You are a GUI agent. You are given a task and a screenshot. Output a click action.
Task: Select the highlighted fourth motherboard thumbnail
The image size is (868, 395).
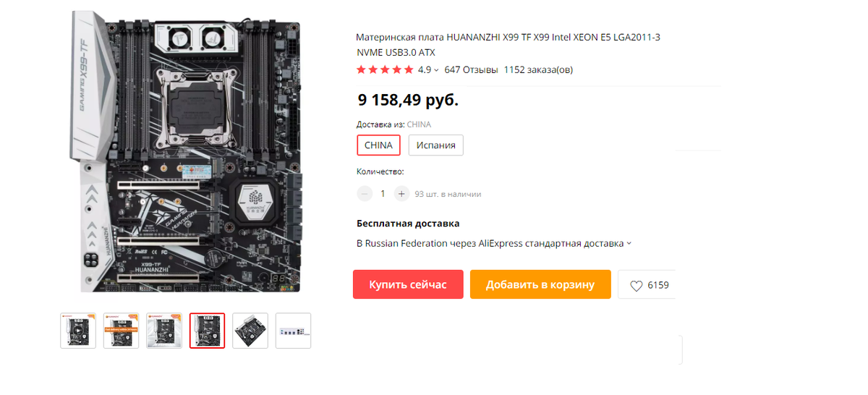tap(207, 331)
